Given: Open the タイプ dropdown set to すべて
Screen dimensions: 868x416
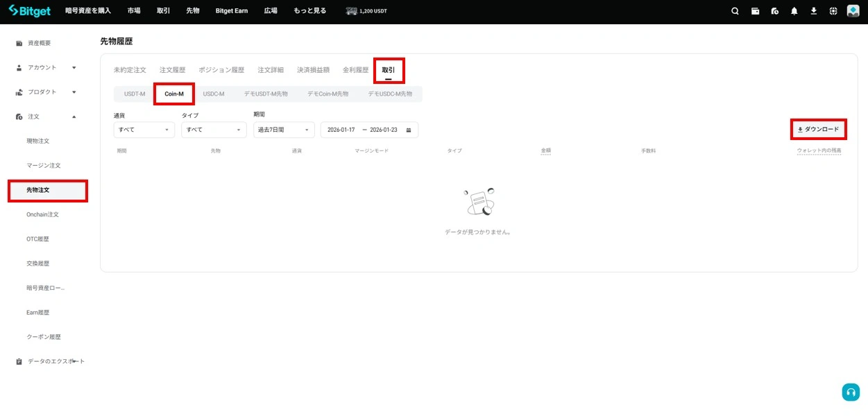Looking at the screenshot, I should [214, 130].
